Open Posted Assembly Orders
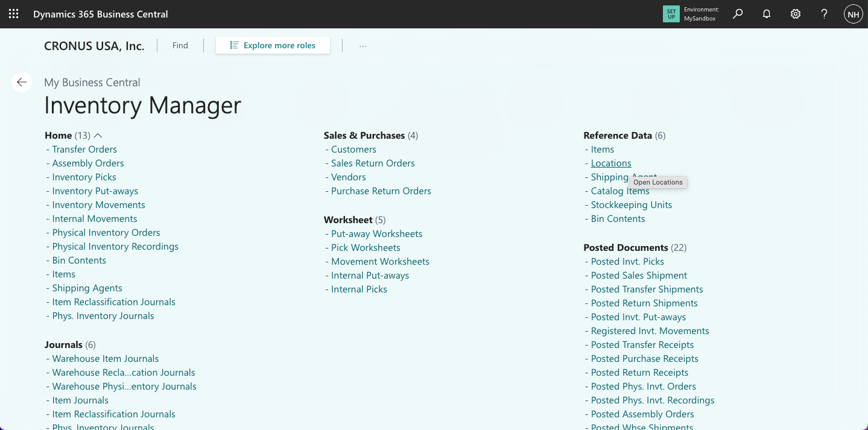Image resolution: width=868 pixels, height=430 pixels. pyautogui.click(x=642, y=414)
